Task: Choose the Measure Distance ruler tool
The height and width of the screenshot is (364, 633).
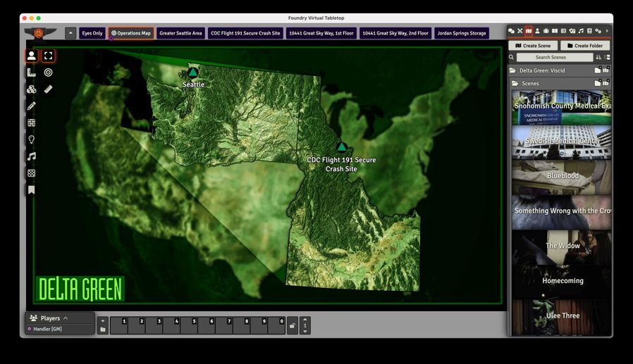Action: coord(48,89)
